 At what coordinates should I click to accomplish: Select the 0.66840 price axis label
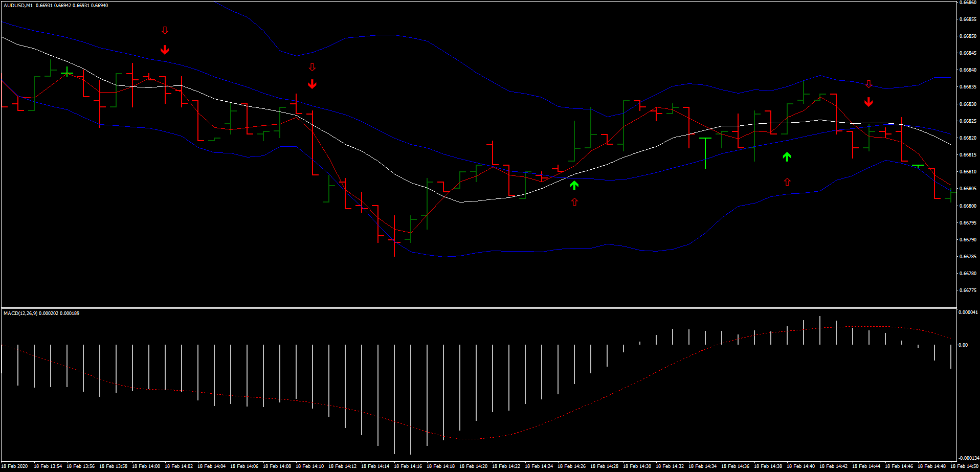pos(968,70)
